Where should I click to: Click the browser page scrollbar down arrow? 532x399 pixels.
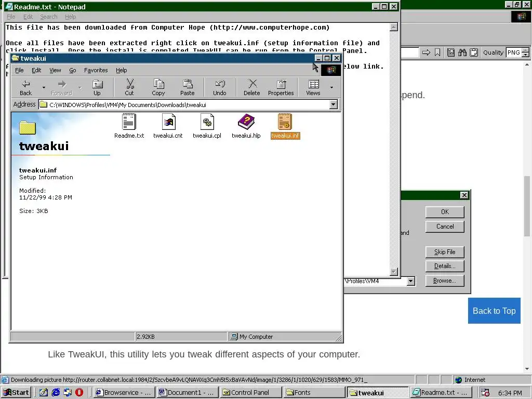pyautogui.click(x=527, y=369)
